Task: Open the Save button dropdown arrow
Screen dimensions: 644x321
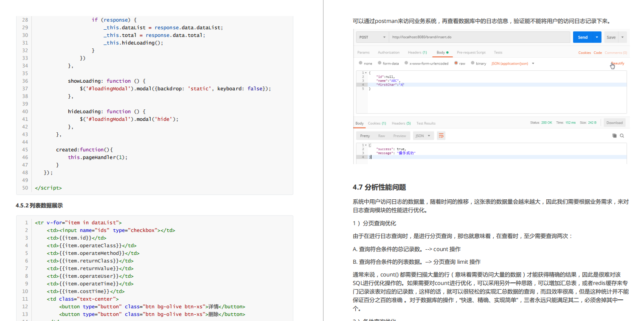Action: [622, 37]
